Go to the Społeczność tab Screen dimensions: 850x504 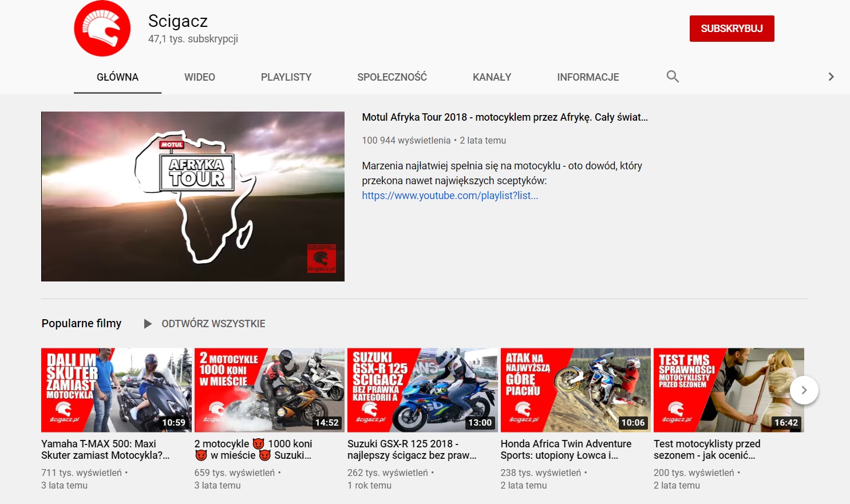tap(392, 77)
